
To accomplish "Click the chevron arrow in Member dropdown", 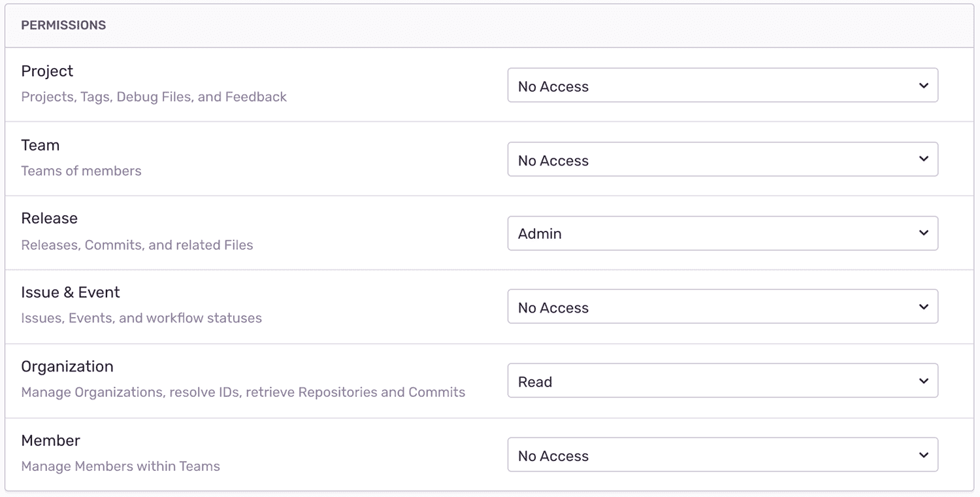I will click(x=923, y=455).
